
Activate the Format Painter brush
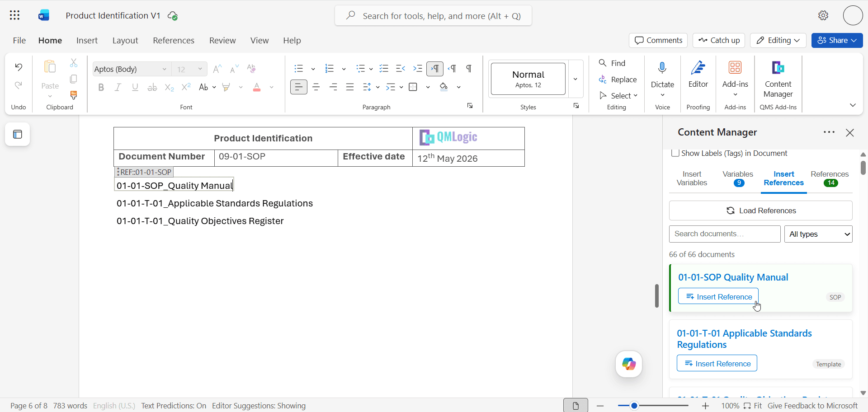(74, 95)
